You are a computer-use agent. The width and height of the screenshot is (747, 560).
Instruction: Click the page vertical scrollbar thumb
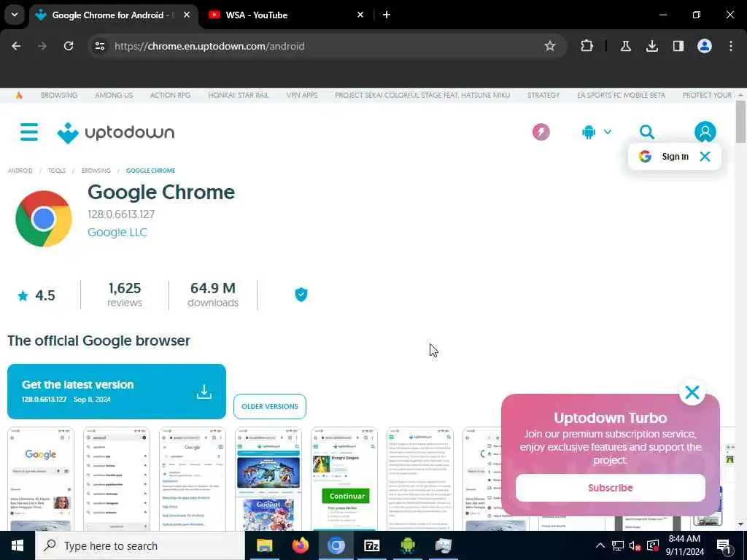(x=740, y=122)
